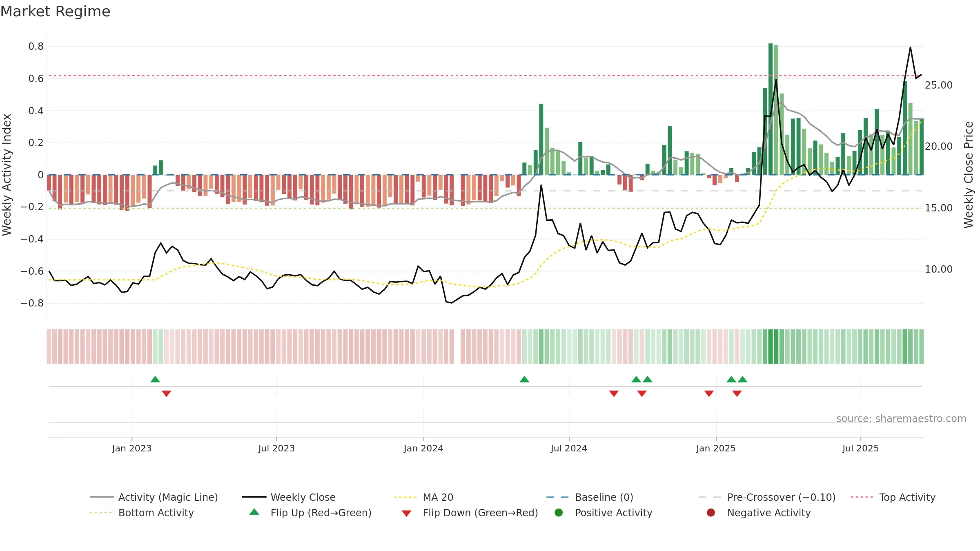Screen dimensions: 980x551
Task: Click the 0.4 tick on activity axis
Action: click(36, 111)
